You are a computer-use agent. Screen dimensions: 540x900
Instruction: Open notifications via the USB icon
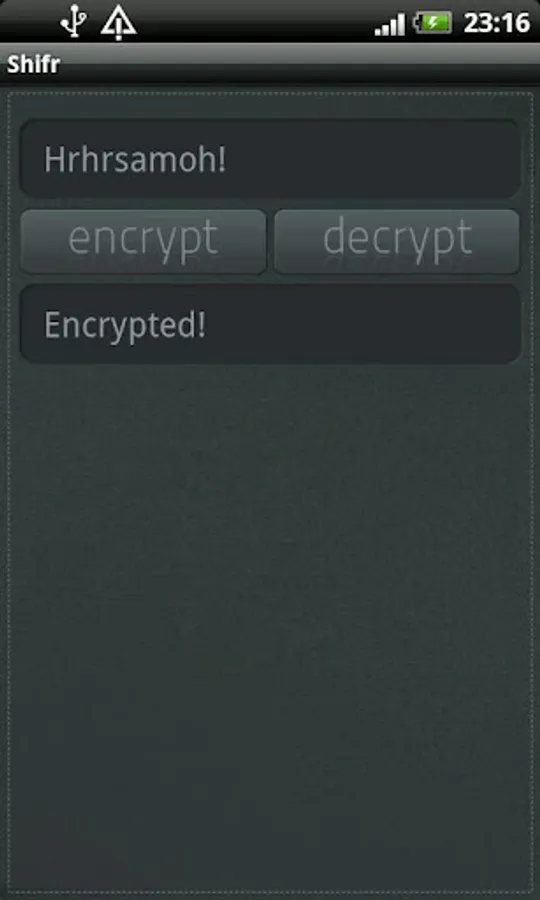74,22
